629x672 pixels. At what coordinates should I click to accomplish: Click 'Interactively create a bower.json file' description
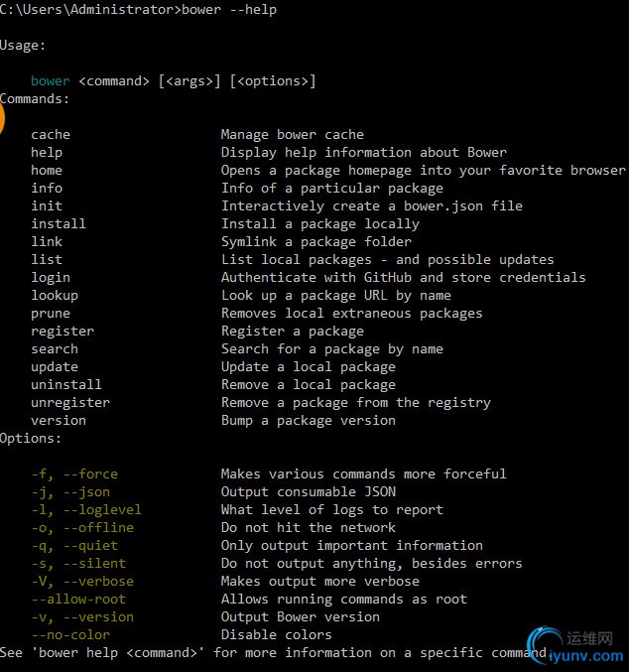[371, 205]
